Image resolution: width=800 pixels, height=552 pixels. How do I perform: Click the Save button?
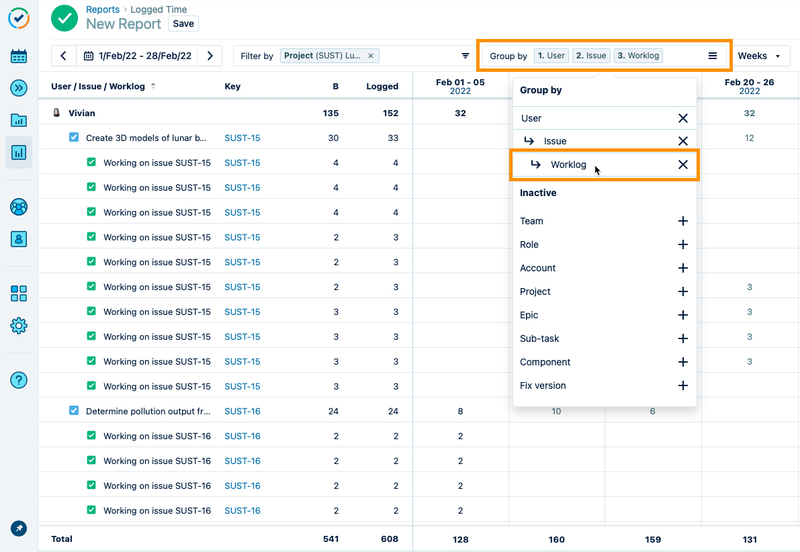point(183,23)
